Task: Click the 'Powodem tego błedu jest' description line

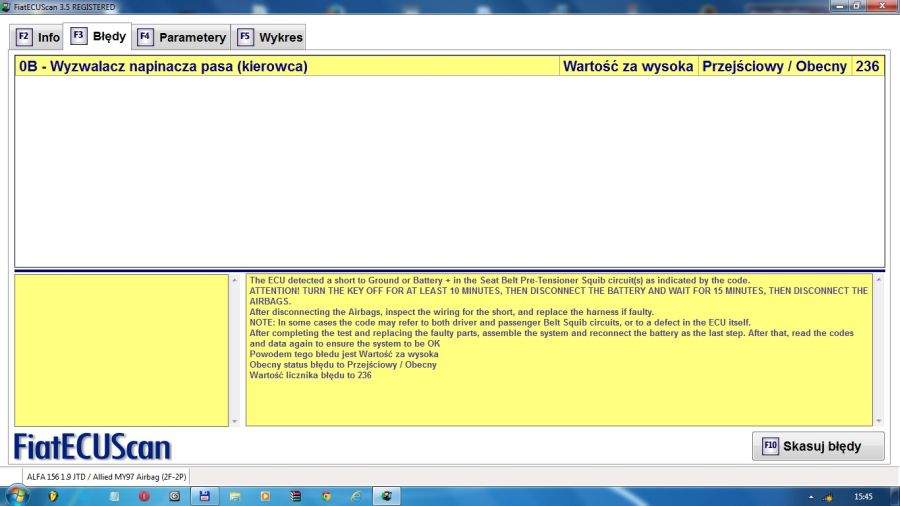Action: [x=344, y=354]
